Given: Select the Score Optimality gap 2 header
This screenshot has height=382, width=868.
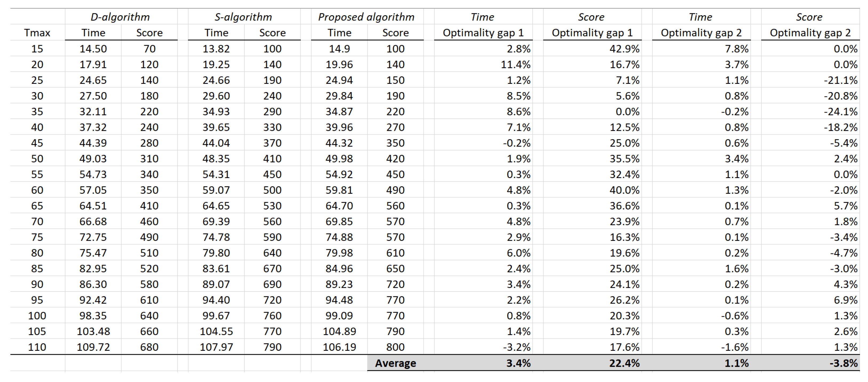Looking at the screenshot, I should 810,33.
